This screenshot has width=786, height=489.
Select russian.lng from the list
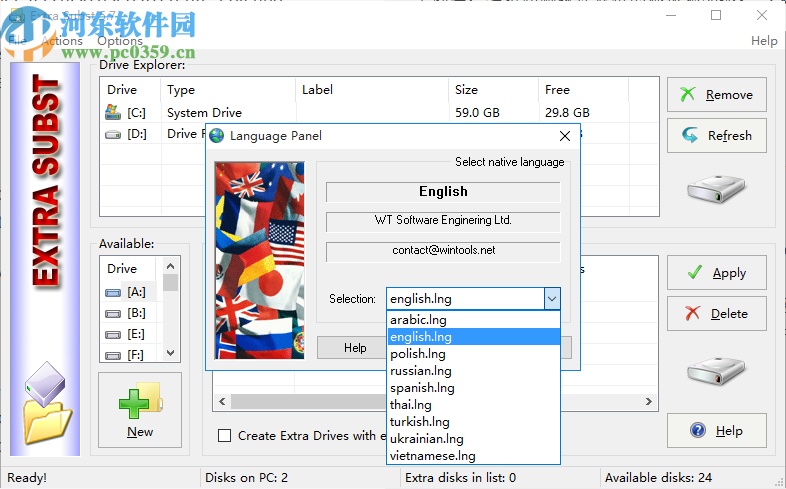(473, 371)
